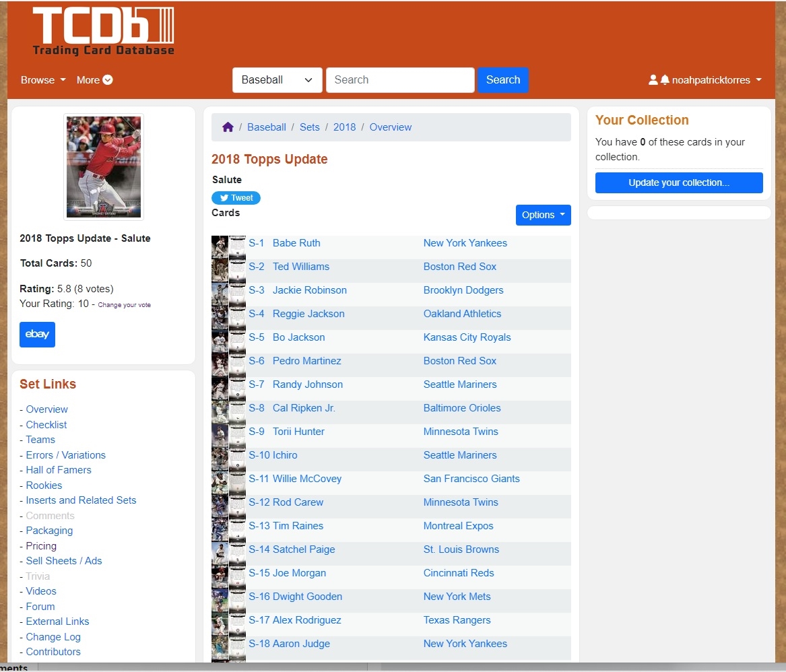The image size is (786, 672).
Task: Click the Dwight Gooden player name
Action: 307,597
